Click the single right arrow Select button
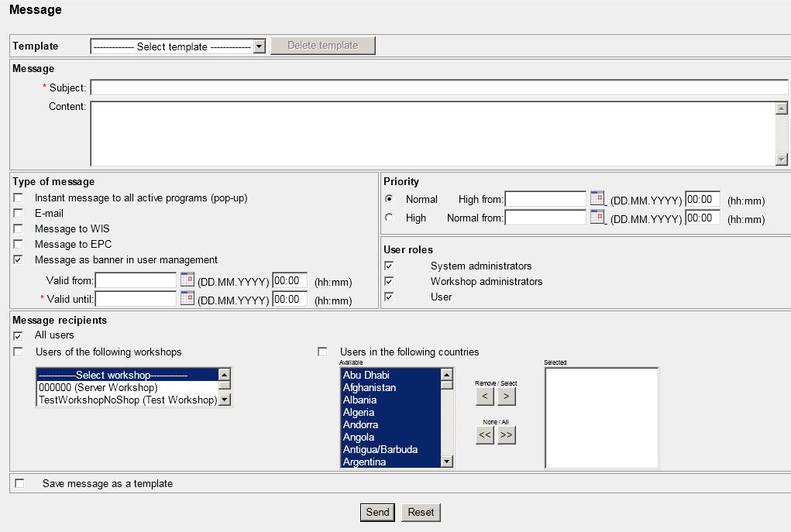The height and width of the screenshot is (532, 791). point(506,396)
